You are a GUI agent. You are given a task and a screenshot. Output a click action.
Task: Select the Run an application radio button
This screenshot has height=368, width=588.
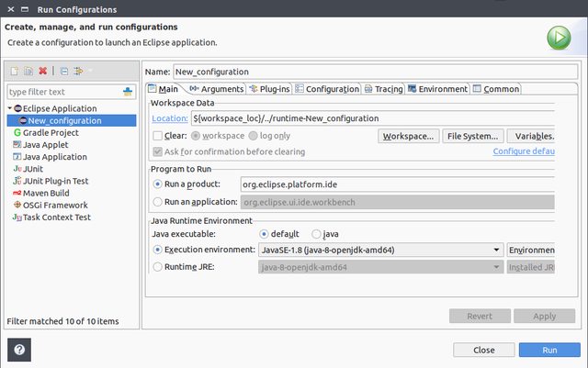[157, 202]
